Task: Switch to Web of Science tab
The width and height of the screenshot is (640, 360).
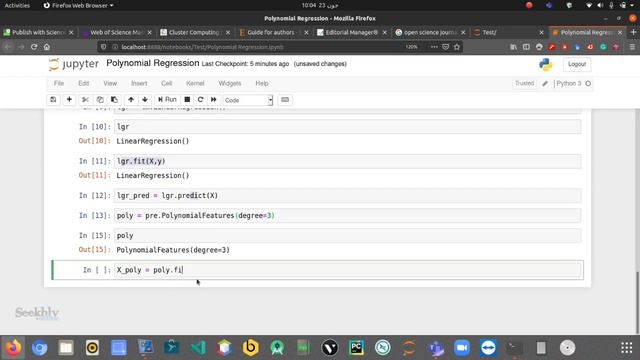Action: [117, 32]
